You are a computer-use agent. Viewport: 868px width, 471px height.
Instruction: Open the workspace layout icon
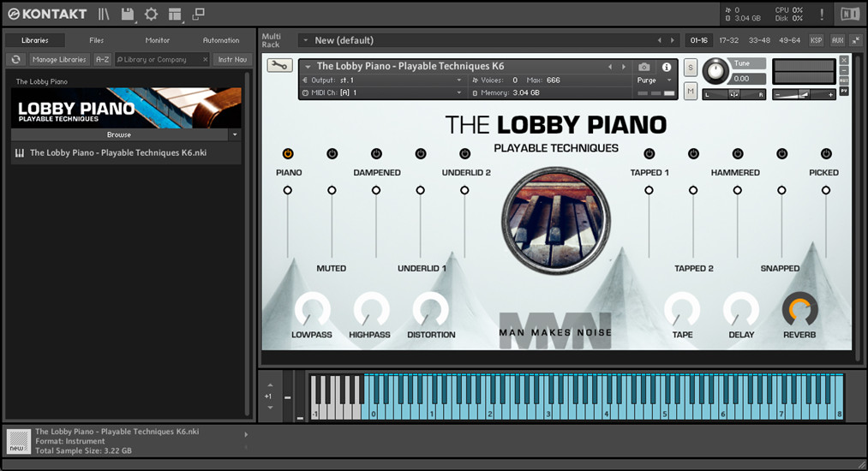(x=175, y=15)
